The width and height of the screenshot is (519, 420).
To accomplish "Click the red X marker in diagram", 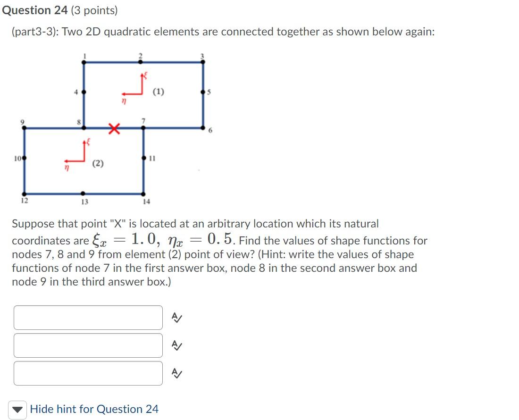I will [114, 128].
